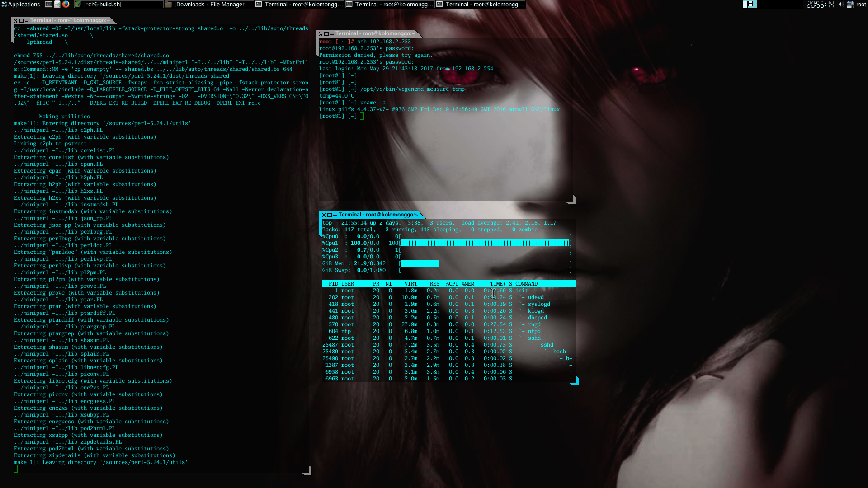Open the Applications menu
This screenshot has width=868, height=488.
[x=20, y=4]
